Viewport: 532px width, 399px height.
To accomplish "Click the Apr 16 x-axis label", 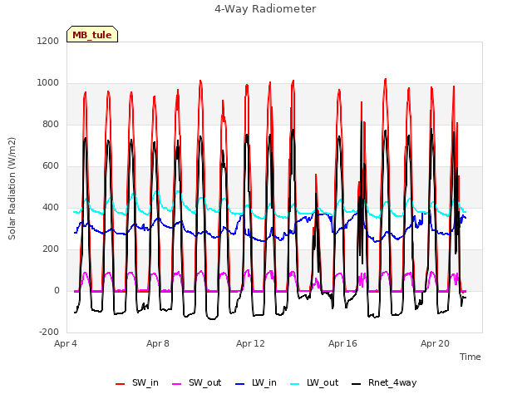I will [x=342, y=343].
